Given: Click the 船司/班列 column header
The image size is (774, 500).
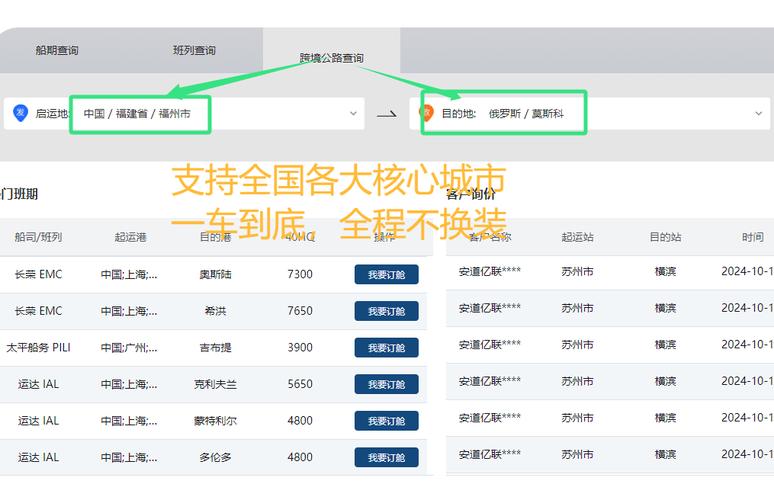Looking at the screenshot, I should tap(38, 237).
